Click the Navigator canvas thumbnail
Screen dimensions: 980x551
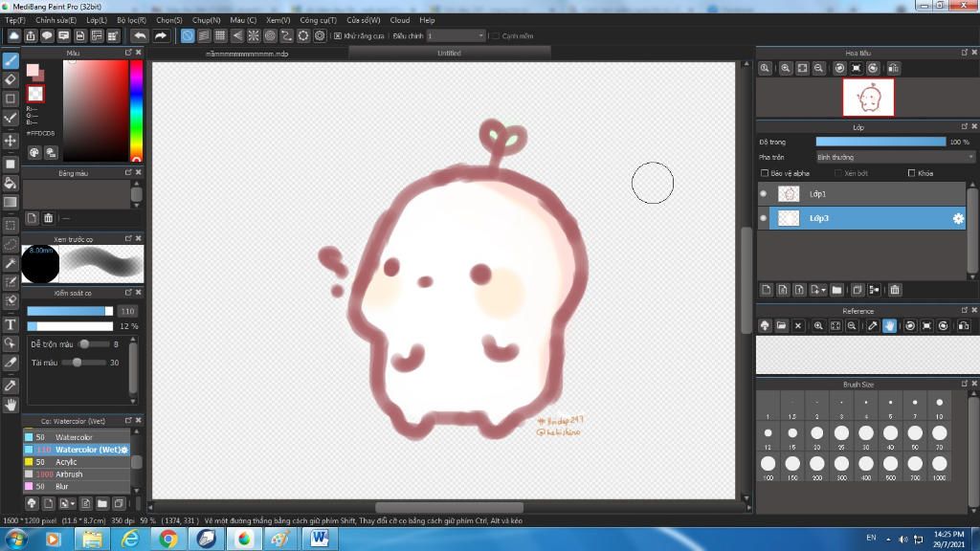pos(868,98)
